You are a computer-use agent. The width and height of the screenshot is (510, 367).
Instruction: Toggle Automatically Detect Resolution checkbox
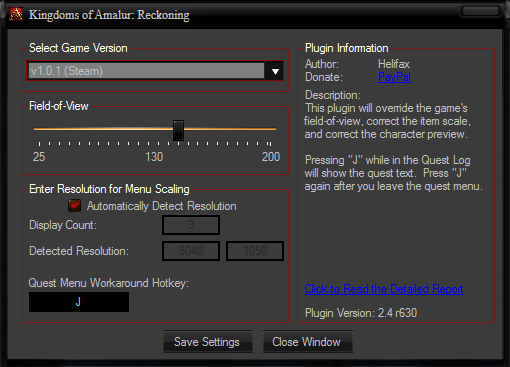pyautogui.click(x=74, y=206)
